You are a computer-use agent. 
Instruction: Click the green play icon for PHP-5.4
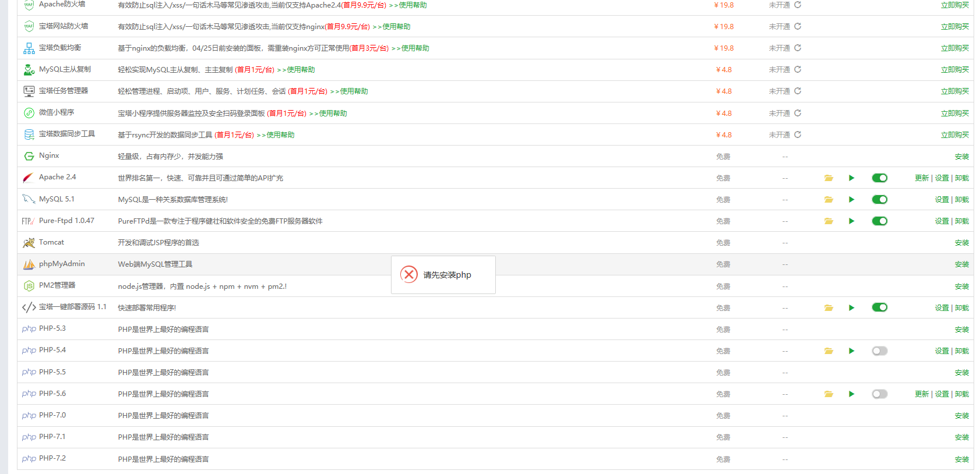click(852, 351)
